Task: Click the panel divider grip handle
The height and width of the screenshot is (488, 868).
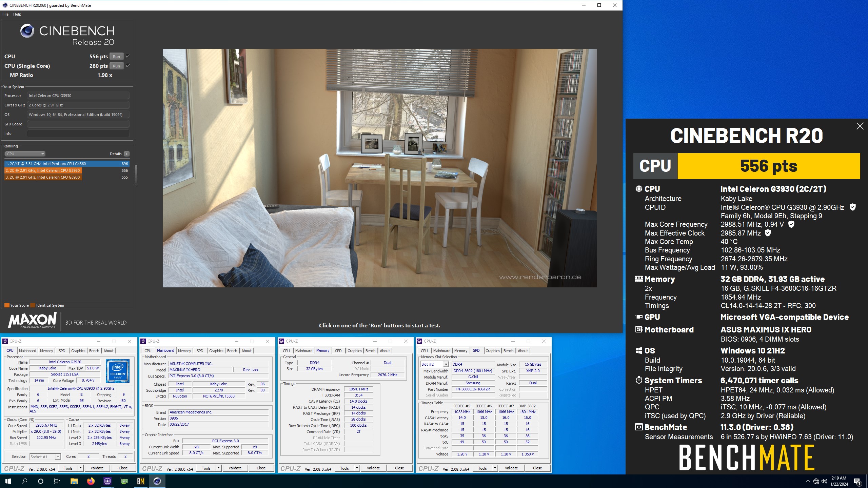Action: (x=136, y=175)
